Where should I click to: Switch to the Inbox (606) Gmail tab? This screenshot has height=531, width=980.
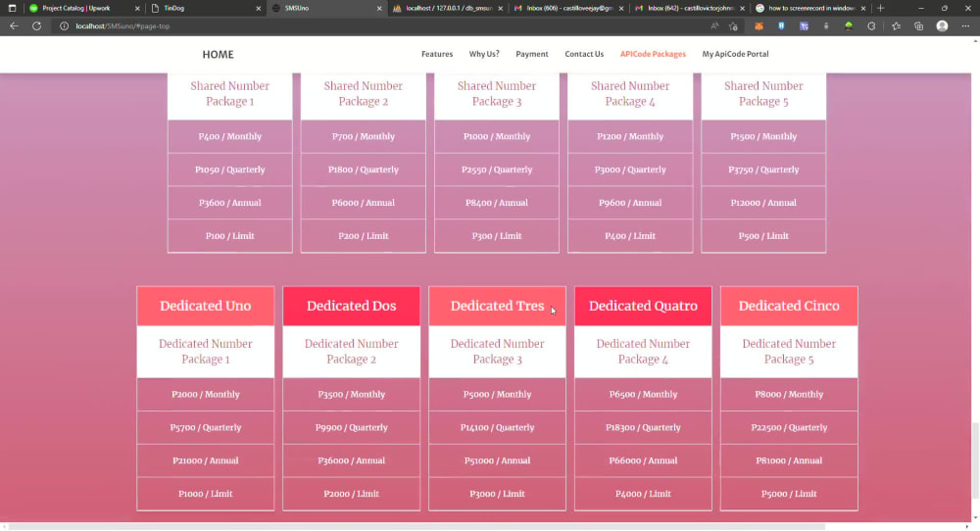[x=567, y=8]
